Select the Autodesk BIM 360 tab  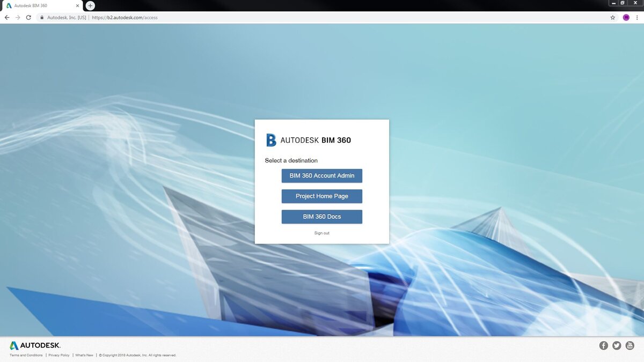pos(42,5)
